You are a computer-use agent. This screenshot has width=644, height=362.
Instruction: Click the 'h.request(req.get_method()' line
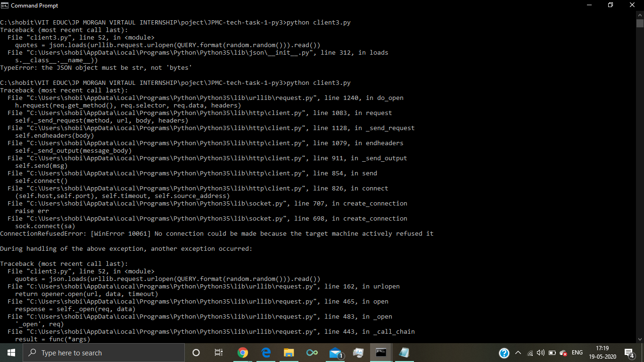coord(128,106)
